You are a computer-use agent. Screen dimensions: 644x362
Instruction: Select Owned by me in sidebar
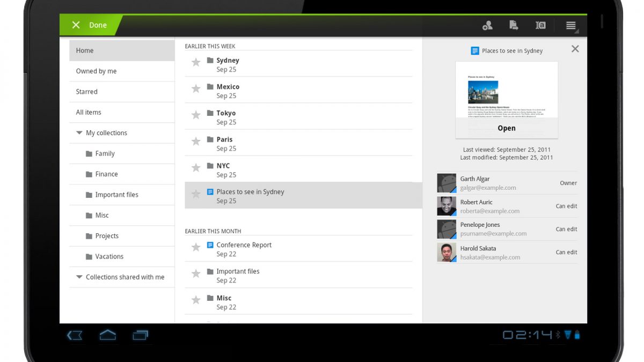pos(96,71)
